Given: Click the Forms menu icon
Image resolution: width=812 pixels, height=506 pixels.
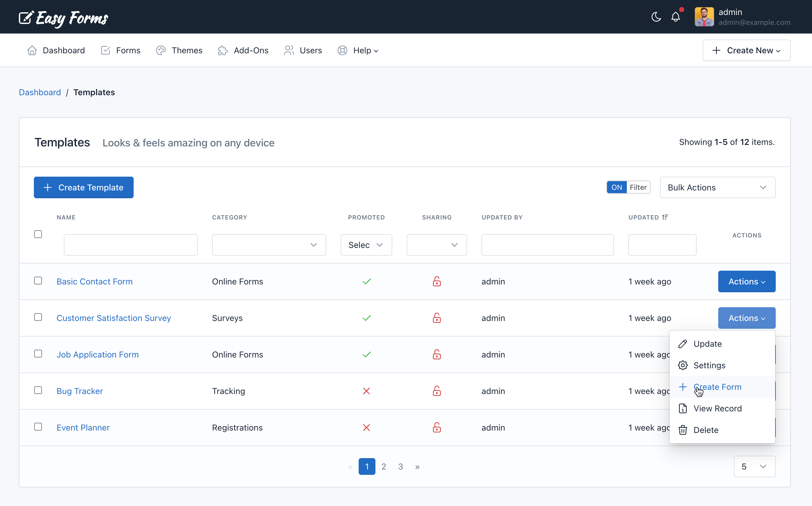Looking at the screenshot, I should click(105, 50).
